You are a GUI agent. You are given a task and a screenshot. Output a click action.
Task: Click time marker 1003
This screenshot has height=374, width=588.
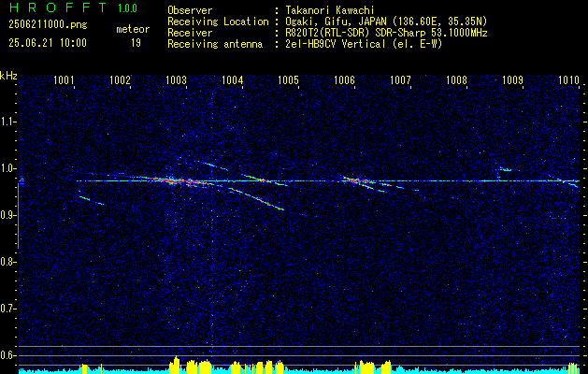click(x=177, y=79)
